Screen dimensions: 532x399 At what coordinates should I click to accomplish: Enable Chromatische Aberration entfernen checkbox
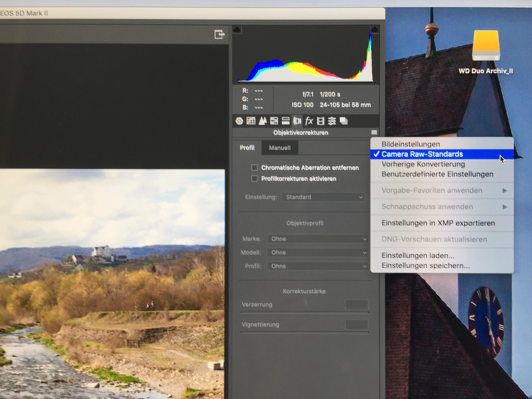(254, 167)
